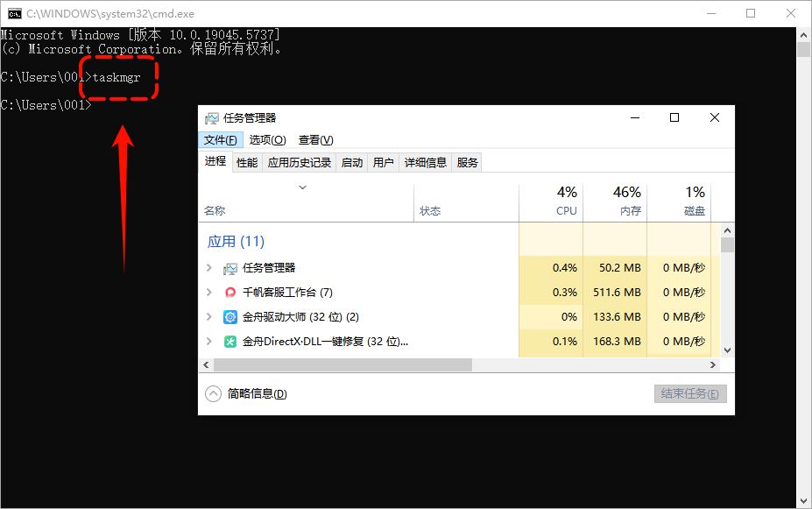Expand the 金舟驱动大师 (32 位) process group
This screenshot has height=509, width=812.
(x=209, y=316)
